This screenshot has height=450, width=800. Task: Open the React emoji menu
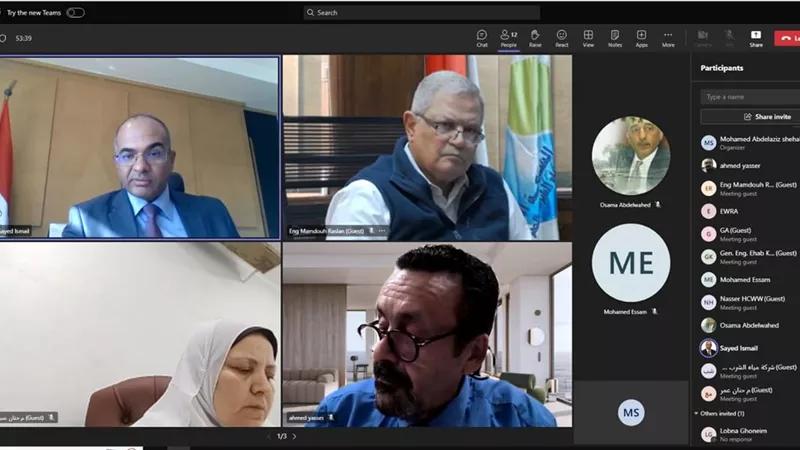(562, 38)
